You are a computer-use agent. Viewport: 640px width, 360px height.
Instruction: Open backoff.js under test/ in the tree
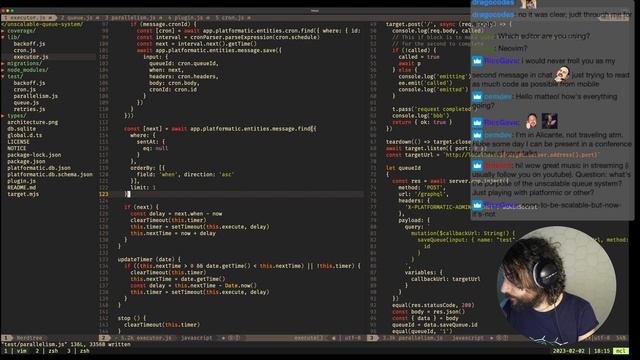(x=29, y=83)
